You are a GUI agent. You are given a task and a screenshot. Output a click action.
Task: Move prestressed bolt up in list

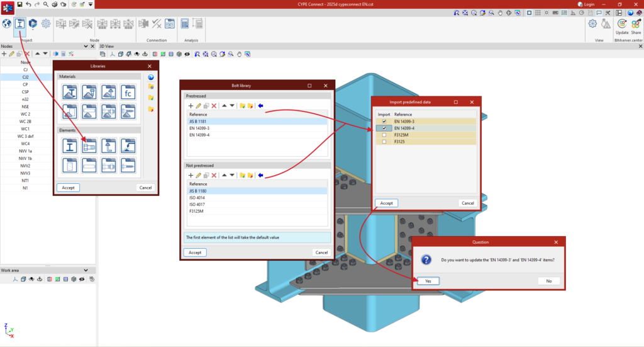pos(225,106)
